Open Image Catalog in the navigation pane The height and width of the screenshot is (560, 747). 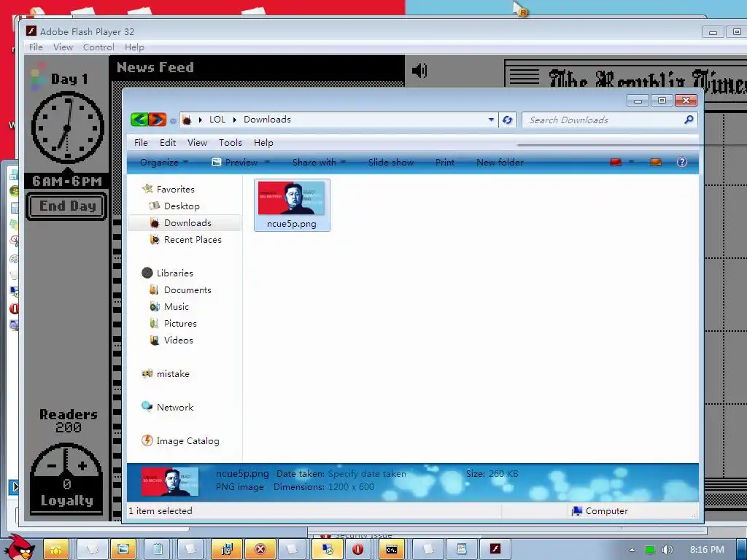click(x=187, y=441)
